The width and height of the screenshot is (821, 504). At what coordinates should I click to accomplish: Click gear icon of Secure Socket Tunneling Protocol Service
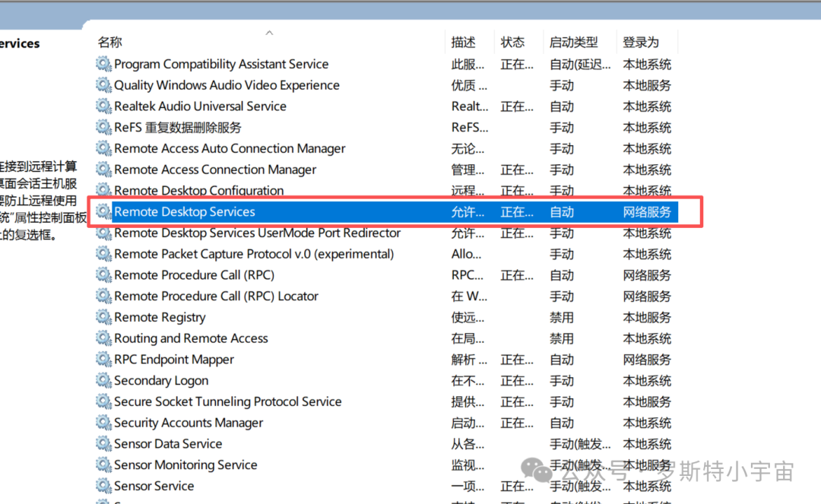point(103,401)
